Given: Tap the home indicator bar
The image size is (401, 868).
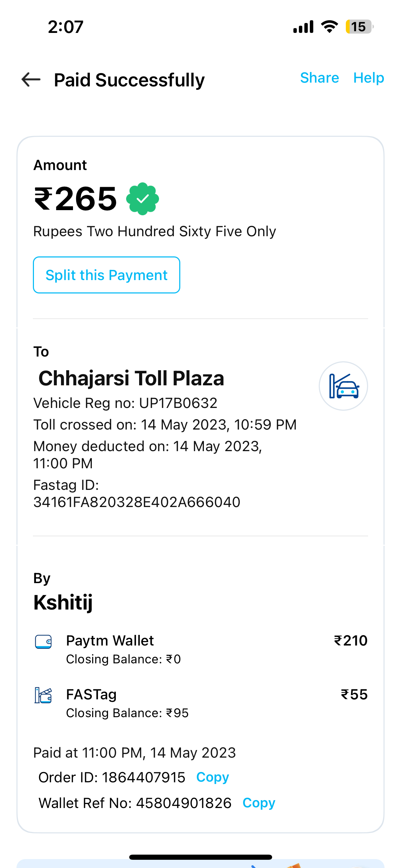Looking at the screenshot, I should (200, 857).
